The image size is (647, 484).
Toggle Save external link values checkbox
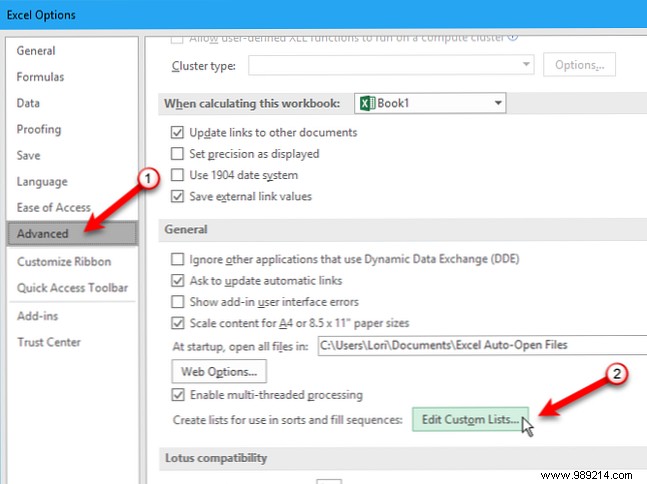pyautogui.click(x=177, y=196)
